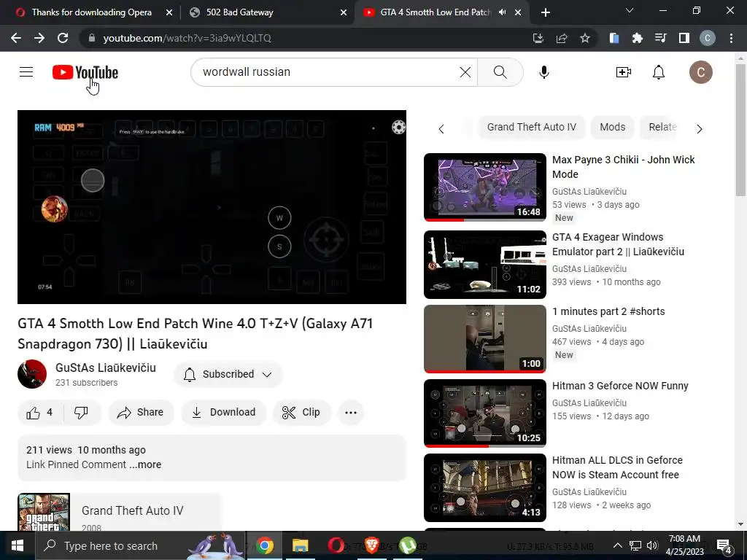Switch to Thanks for downloading Opera tab

tap(91, 12)
